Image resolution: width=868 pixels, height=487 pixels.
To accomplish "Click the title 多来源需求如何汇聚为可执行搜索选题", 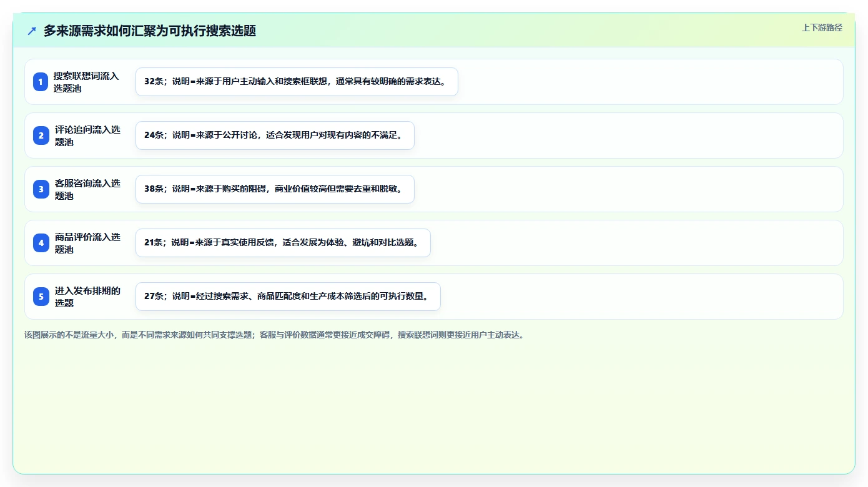I will pos(150,31).
